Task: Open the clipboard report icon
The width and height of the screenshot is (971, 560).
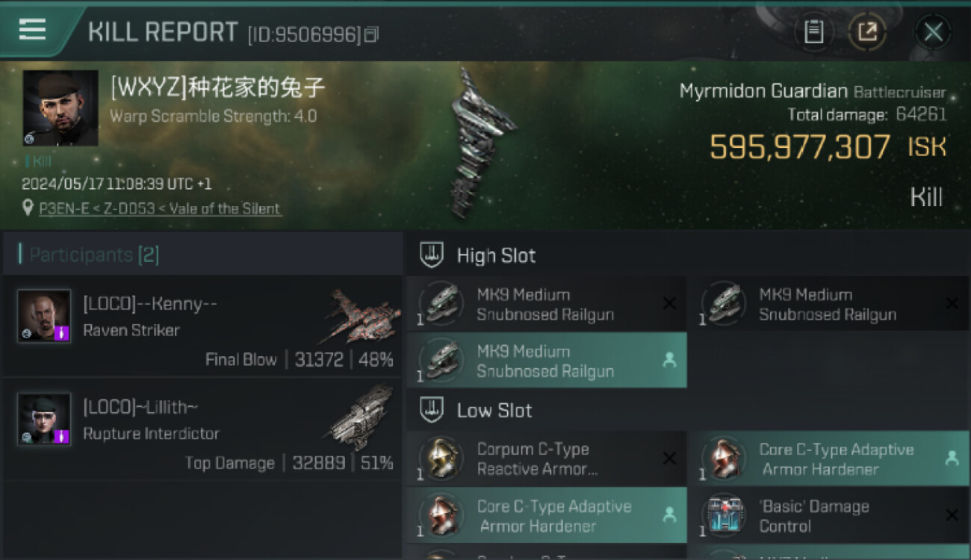Action: coord(813,32)
